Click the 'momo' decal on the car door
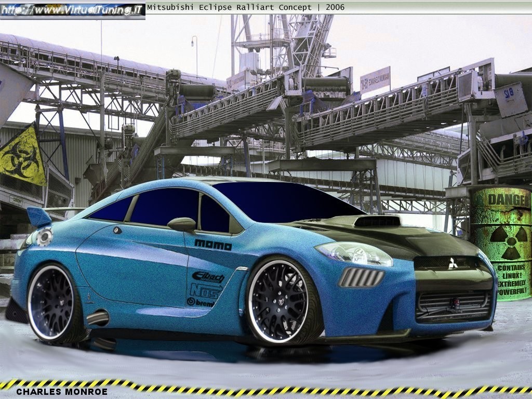Image resolution: width=532 pixels, height=399 pixels. point(213,245)
